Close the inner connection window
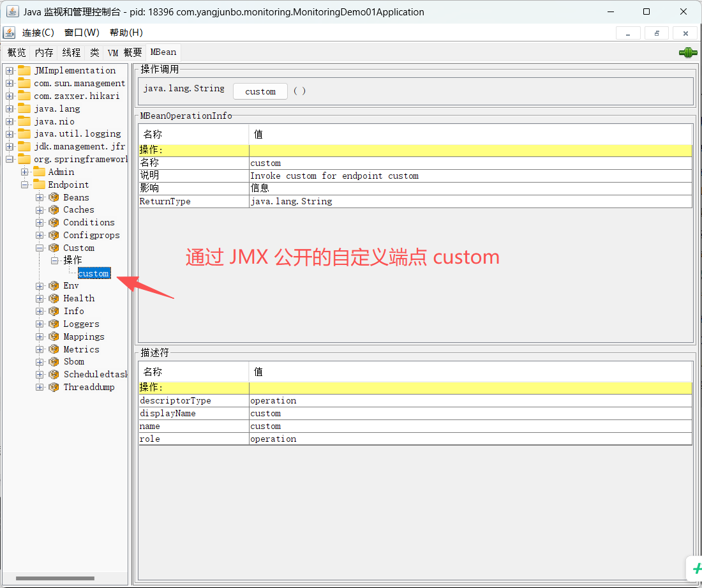 pyautogui.click(x=685, y=33)
